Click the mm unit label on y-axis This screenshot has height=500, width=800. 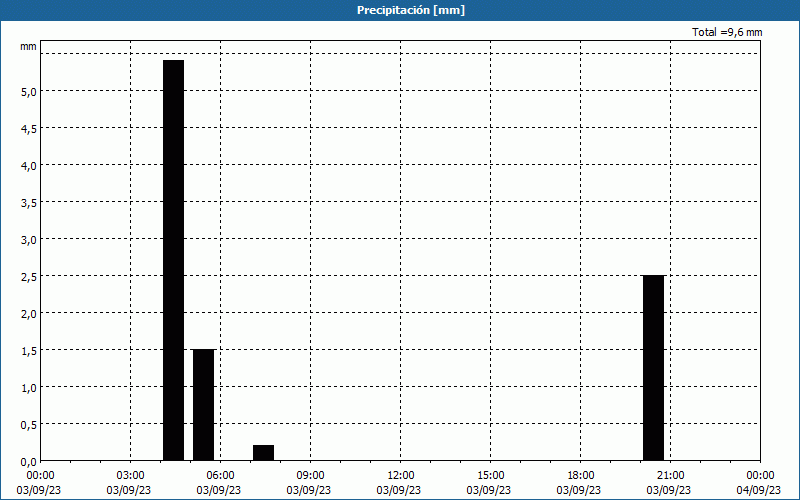29,46
